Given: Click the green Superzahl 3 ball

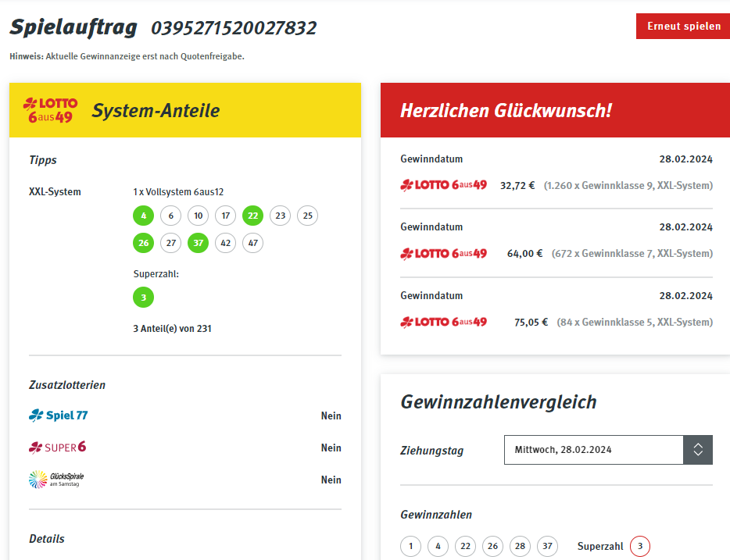Looking at the screenshot, I should point(143,298).
